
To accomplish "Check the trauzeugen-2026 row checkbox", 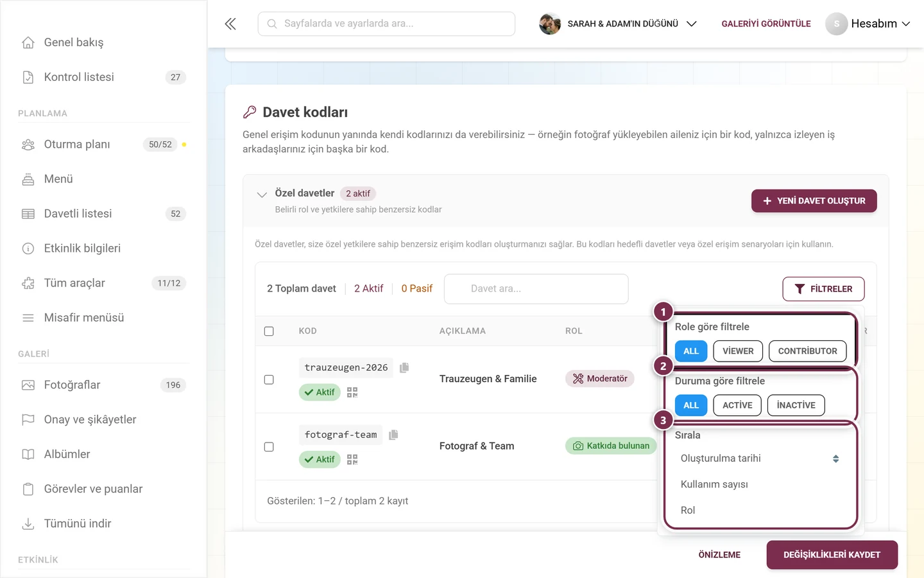I will 269,380.
